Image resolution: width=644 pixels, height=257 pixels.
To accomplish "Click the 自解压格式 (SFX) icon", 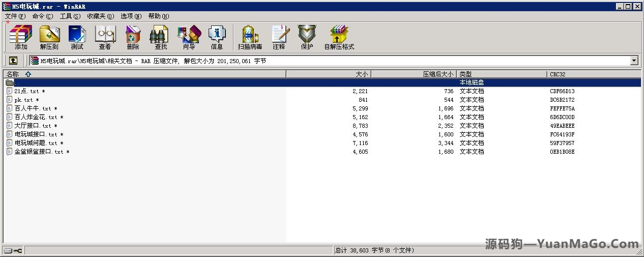I will coord(339,38).
